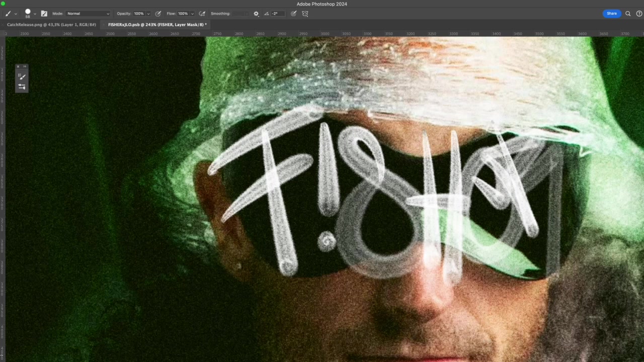Toggle pressure for size icon
The height and width of the screenshot is (362, 644).
click(x=294, y=14)
